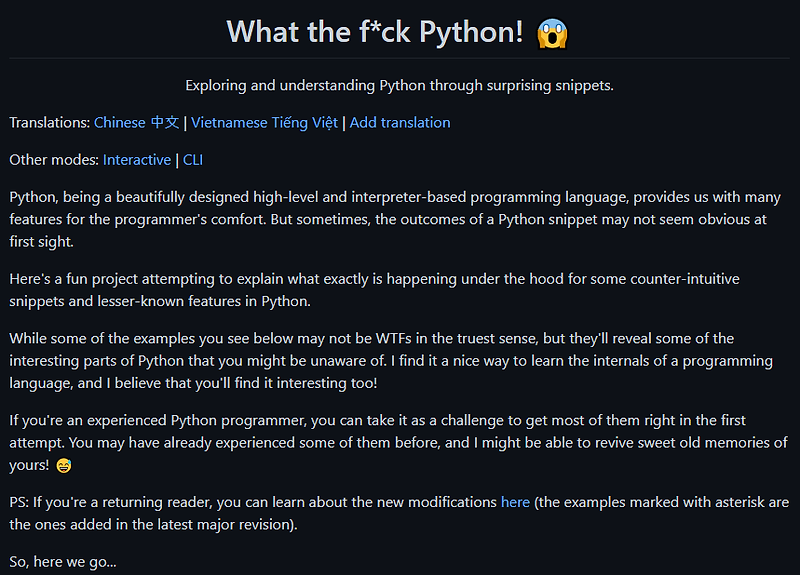
Task: Follow the 'here' link about new modifications
Action: point(515,503)
